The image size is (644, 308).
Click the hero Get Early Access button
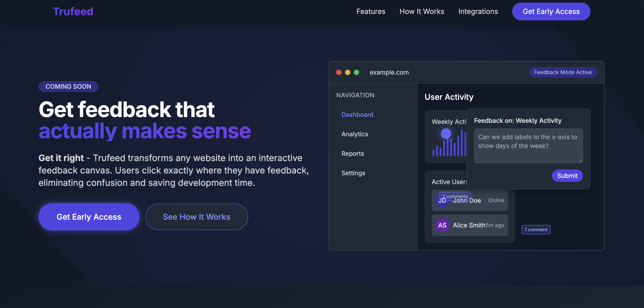click(89, 217)
